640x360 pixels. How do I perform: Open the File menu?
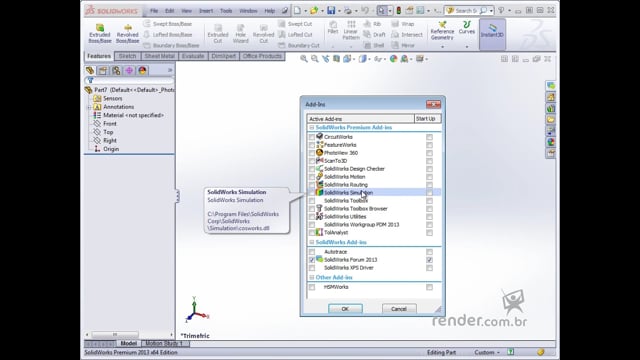pyautogui.click(x=154, y=11)
